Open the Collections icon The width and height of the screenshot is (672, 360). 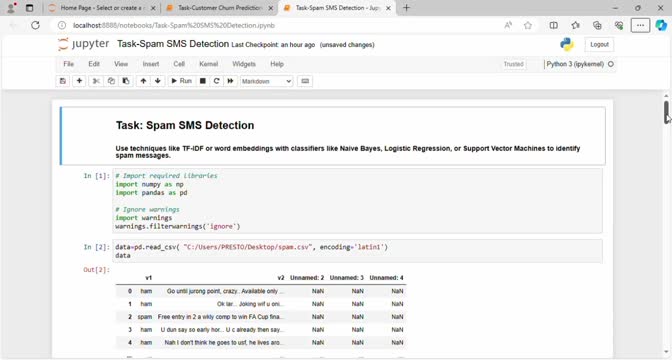click(x=597, y=25)
